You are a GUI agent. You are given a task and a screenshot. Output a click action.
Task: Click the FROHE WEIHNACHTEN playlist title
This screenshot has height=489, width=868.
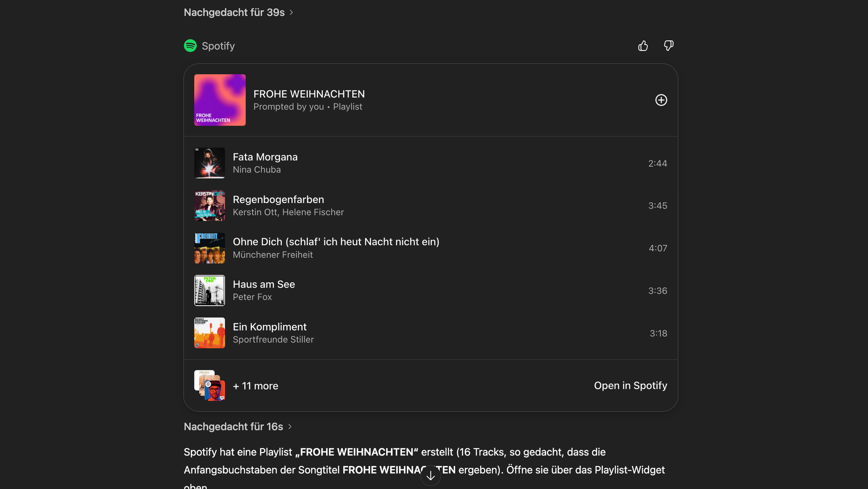click(309, 94)
